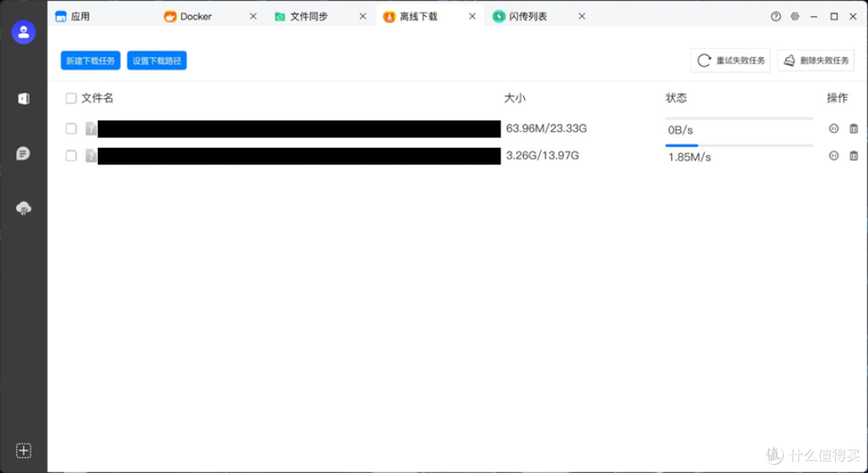Click the 操作 column header
The image size is (868, 473).
pos(837,99)
